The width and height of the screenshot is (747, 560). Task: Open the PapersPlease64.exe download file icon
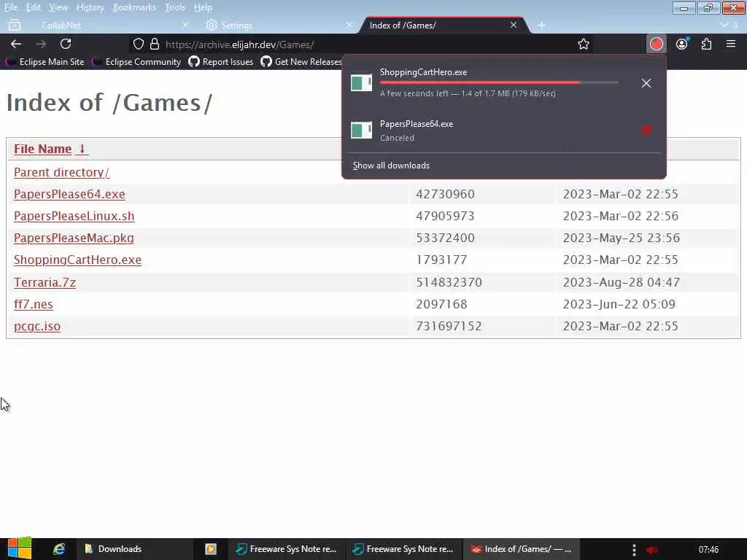[x=361, y=130]
